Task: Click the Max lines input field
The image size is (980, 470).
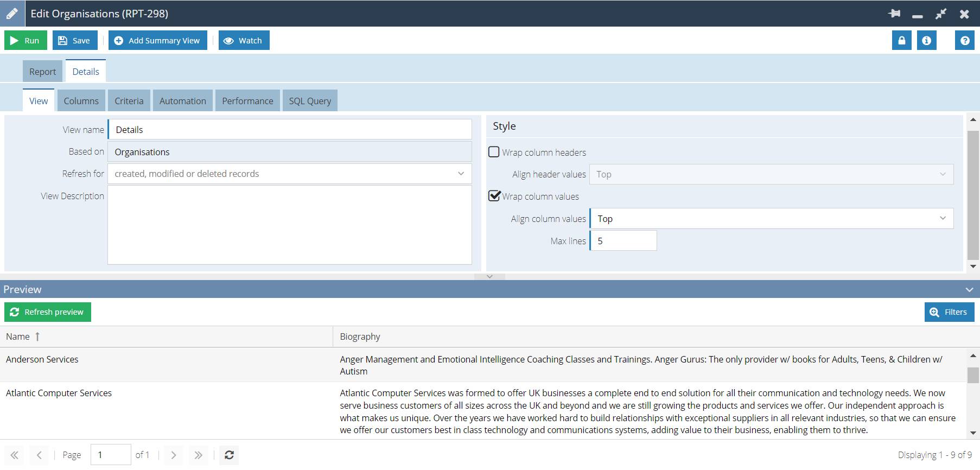Action: (x=623, y=240)
